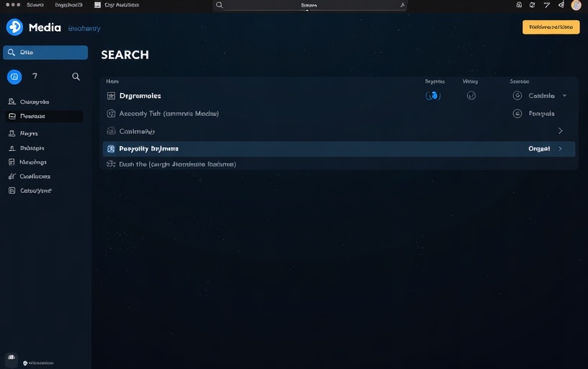
Task: Click the share icon beside the user avatar
Action: [x=561, y=5]
